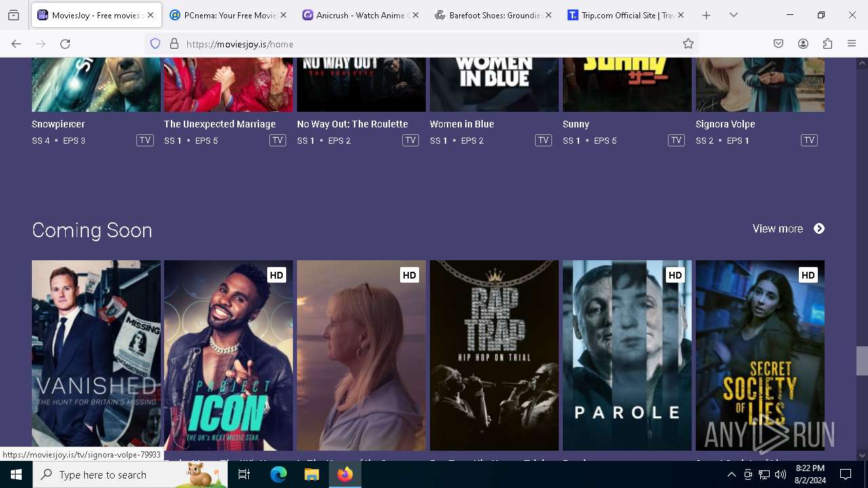Close the Anicrush tab
The width and height of the screenshot is (868, 488).
pyautogui.click(x=415, y=15)
